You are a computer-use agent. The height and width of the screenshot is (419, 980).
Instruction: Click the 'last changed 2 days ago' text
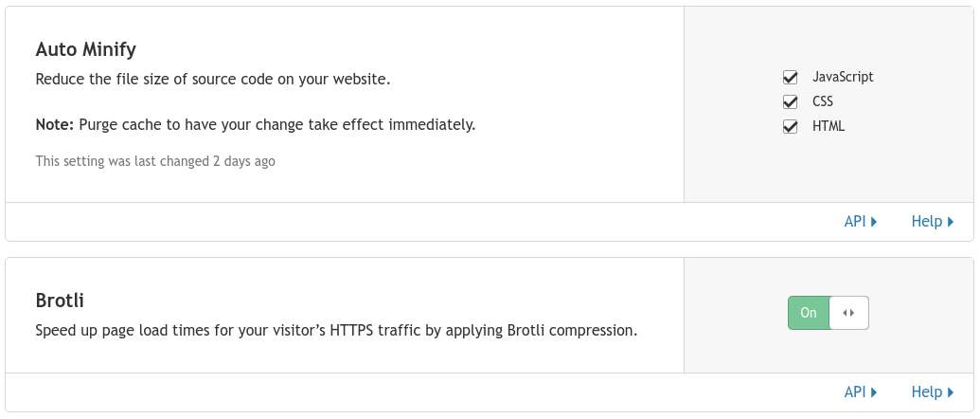[155, 161]
